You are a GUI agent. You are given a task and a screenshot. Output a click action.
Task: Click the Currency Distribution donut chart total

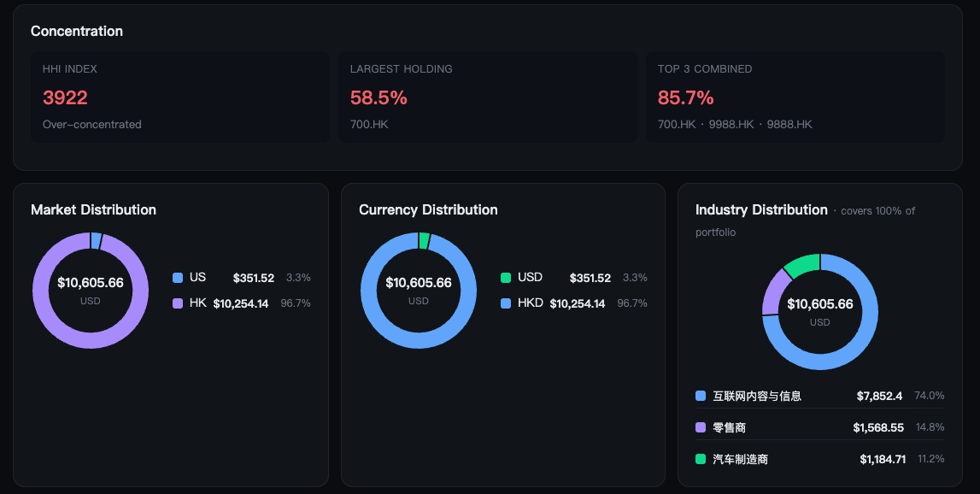419,283
